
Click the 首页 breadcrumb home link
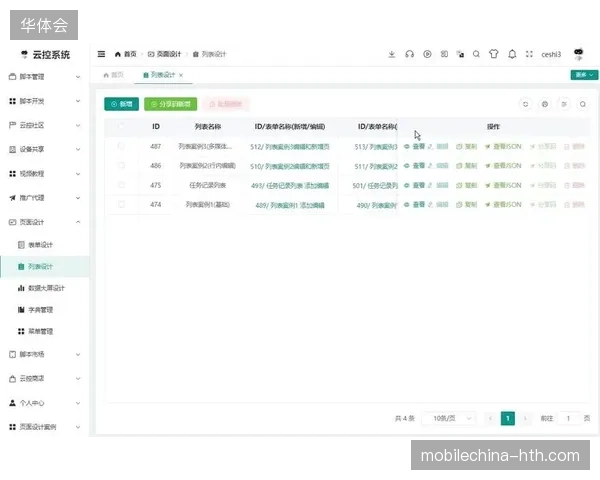click(x=126, y=54)
